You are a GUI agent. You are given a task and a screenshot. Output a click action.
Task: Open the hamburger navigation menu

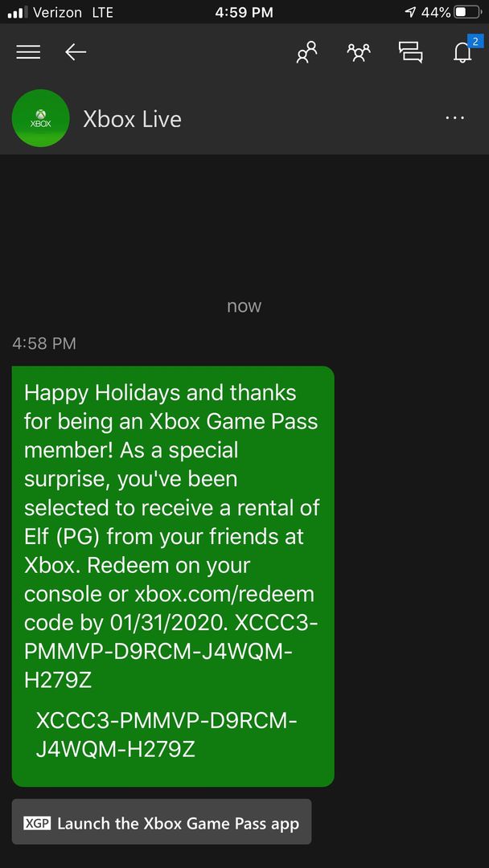click(27, 52)
